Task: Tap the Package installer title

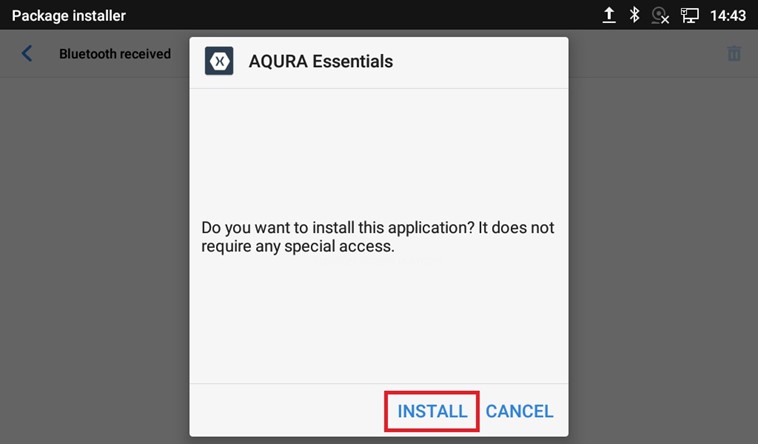Action: 69,15
